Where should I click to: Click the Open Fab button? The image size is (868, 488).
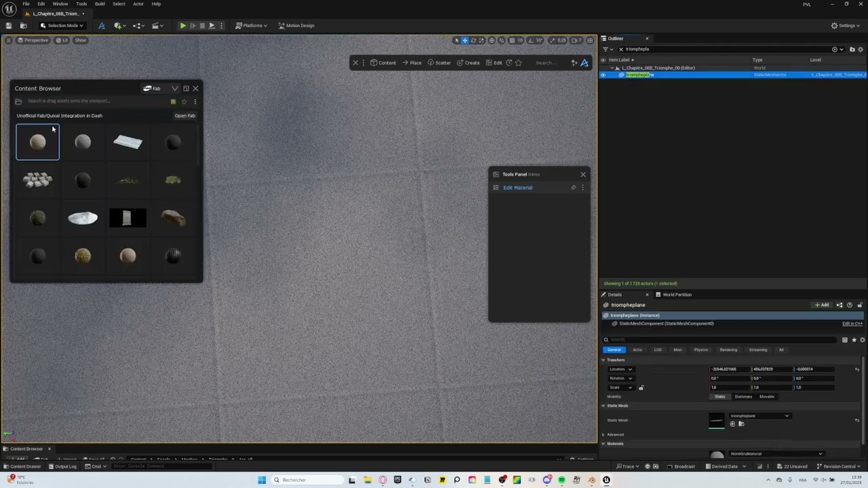pos(184,116)
